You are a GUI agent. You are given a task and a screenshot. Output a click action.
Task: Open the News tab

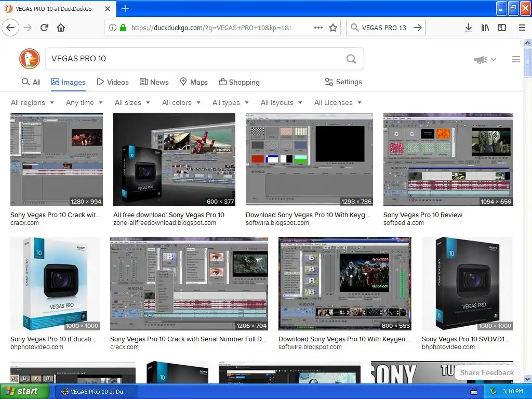[x=154, y=82]
